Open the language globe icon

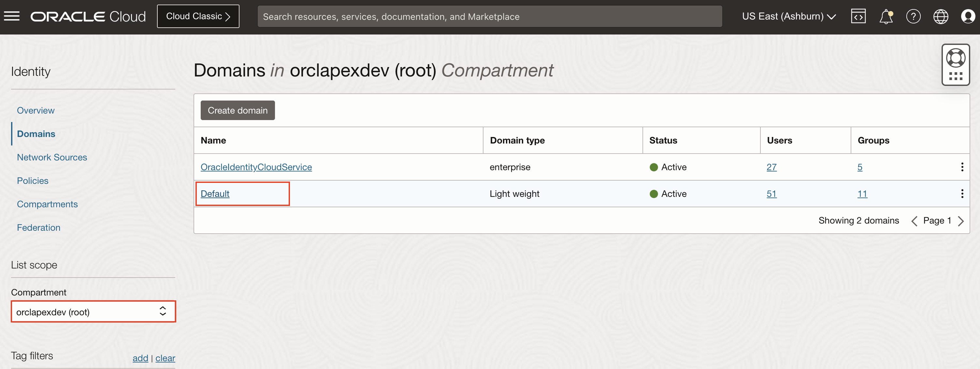pyautogui.click(x=941, y=16)
